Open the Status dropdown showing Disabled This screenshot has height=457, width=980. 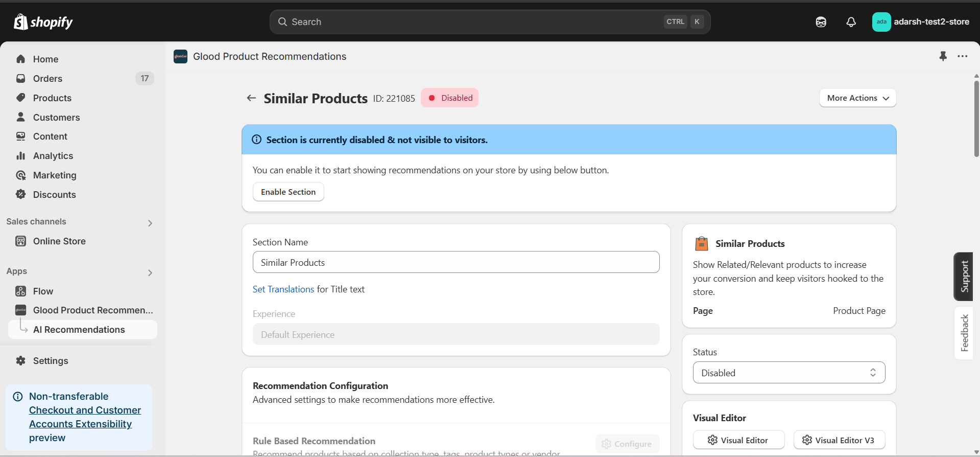788,373
